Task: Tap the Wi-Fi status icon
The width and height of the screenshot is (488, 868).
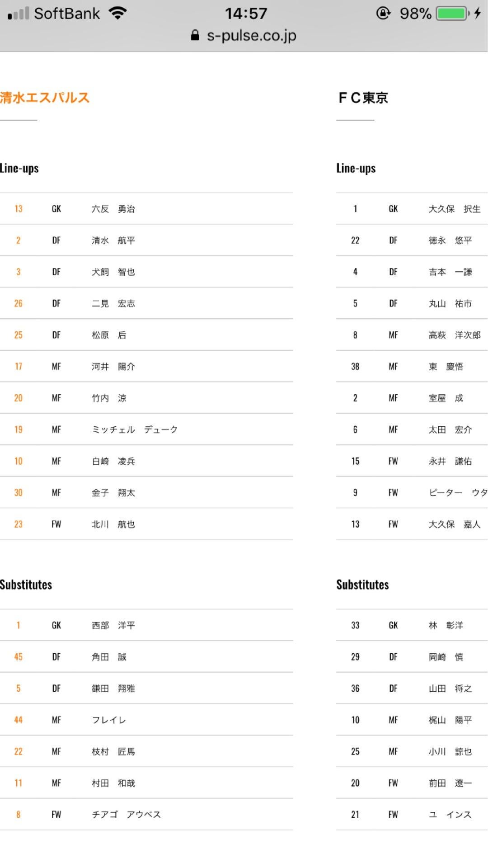Action: [x=117, y=13]
